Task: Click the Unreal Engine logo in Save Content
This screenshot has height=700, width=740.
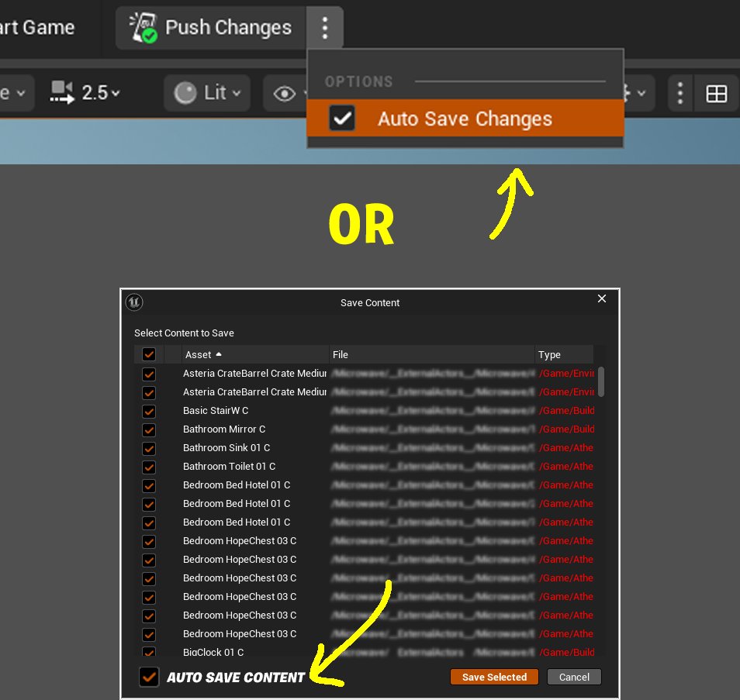Action: coord(134,302)
